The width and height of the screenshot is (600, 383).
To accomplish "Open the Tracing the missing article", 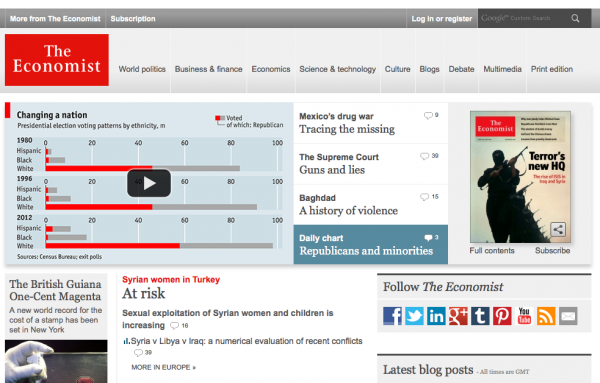I will click(347, 129).
